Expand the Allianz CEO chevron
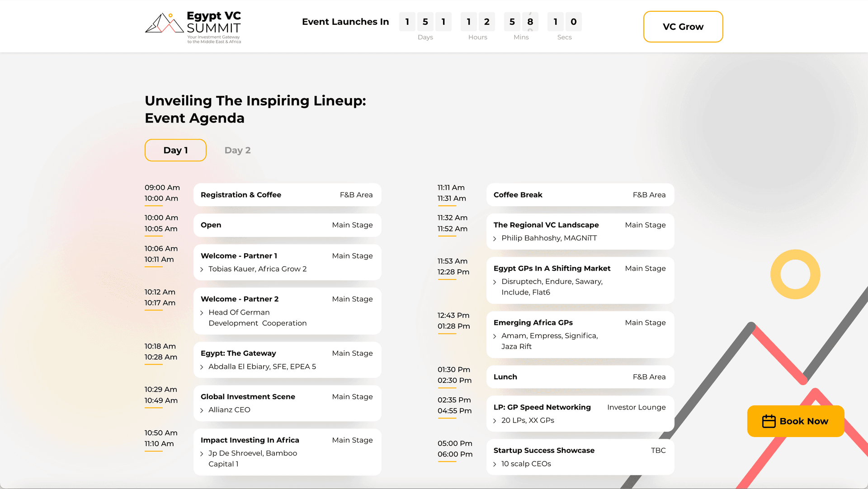This screenshot has width=868, height=489. click(202, 410)
